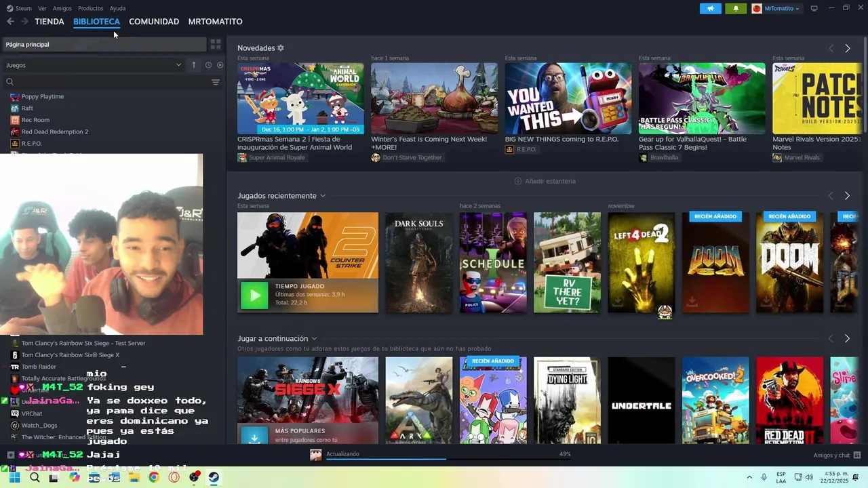Click the download icon on Rainbow Six Siege X
The width and height of the screenshot is (868, 488).
254,437
